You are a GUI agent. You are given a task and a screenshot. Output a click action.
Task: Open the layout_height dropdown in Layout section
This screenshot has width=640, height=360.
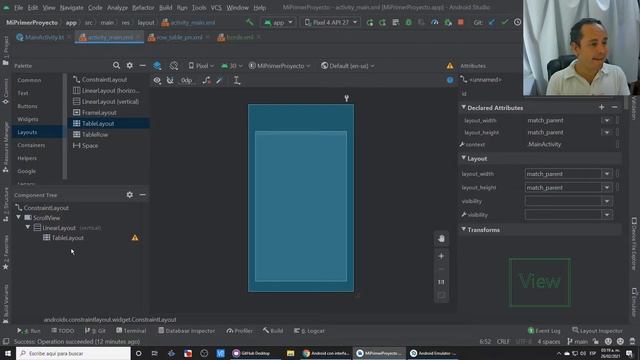(607, 188)
